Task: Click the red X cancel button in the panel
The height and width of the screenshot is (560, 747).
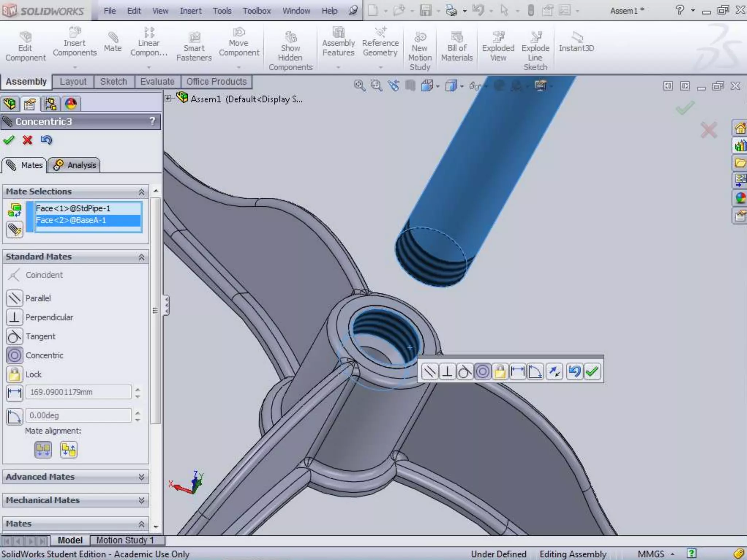Action: click(27, 140)
